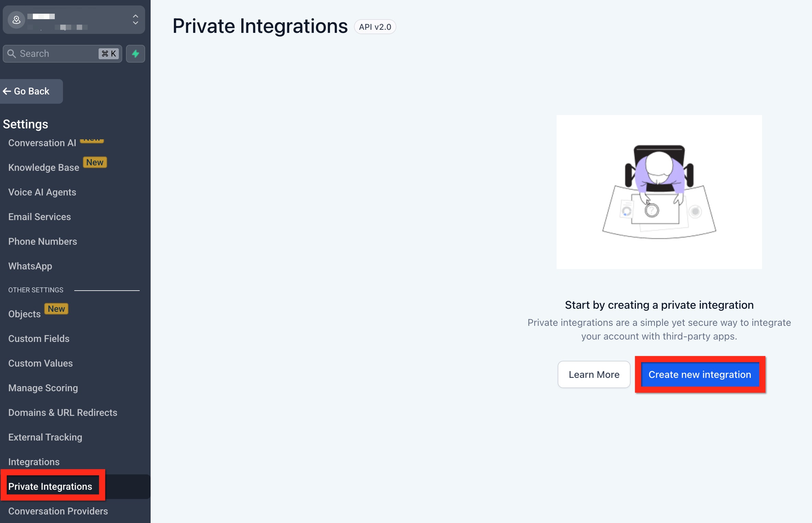Click the person-at-desk illustration

[x=659, y=192]
